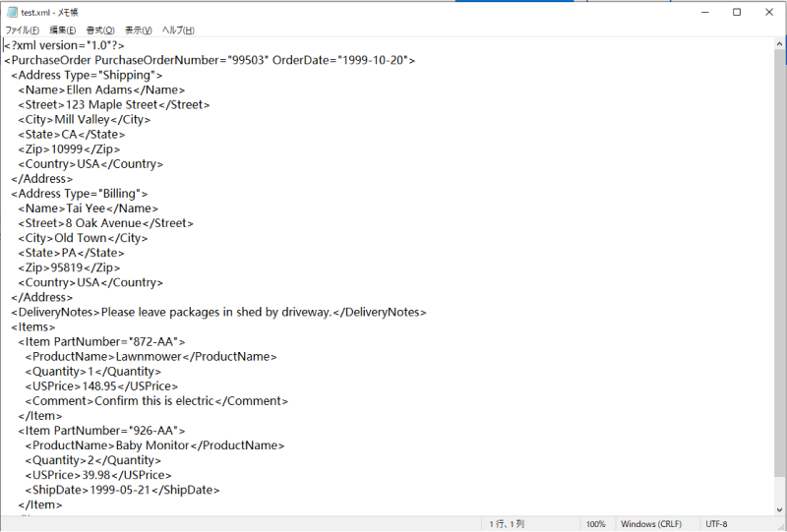Click the scrollbar up arrow
This screenshot has width=787, height=532.
[779, 44]
